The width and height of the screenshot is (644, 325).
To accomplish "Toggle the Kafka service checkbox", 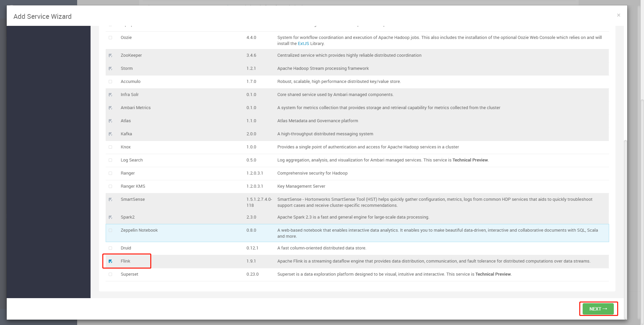I will 110,134.
